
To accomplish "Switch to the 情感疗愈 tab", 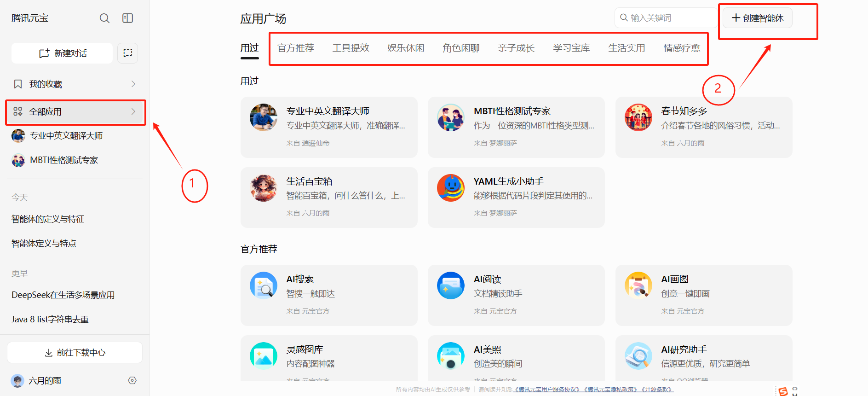I will (682, 48).
